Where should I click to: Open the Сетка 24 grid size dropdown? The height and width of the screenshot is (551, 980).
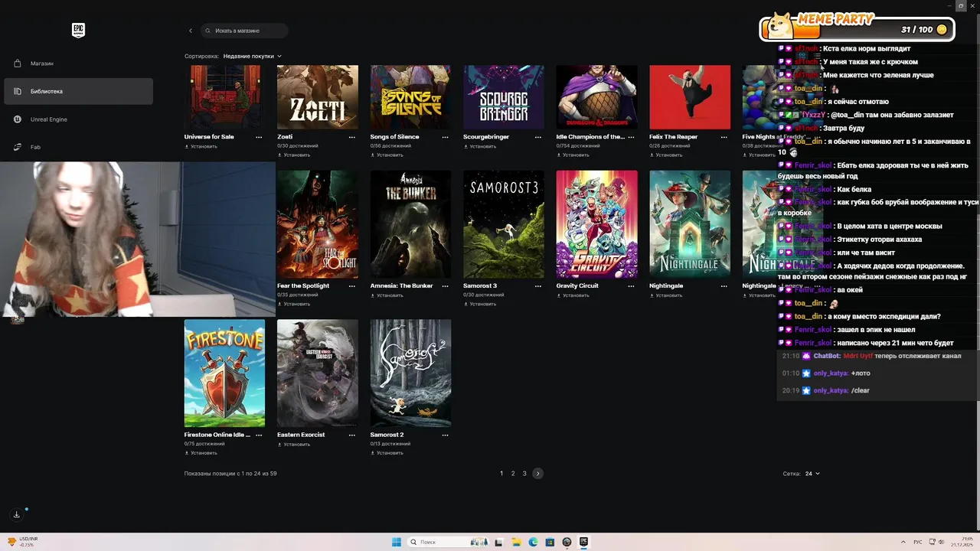coord(812,474)
